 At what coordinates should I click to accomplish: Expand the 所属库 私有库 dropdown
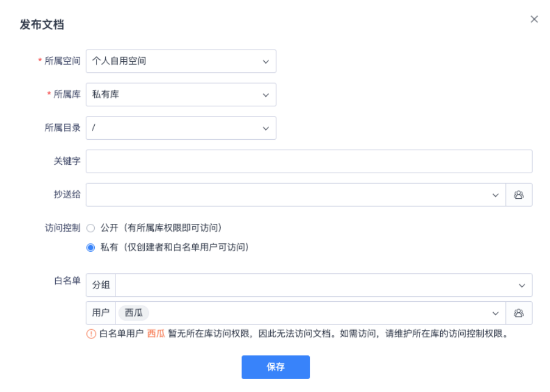pyautogui.click(x=181, y=95)
